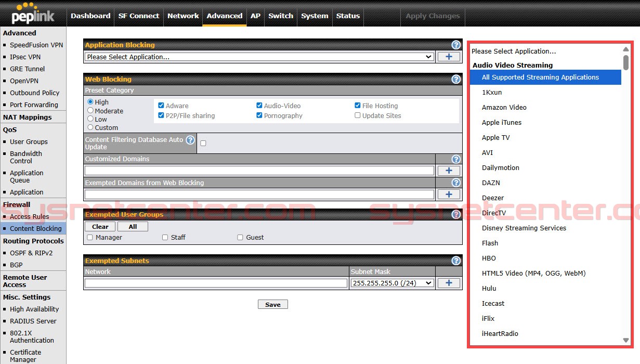Click the Customized Domains input field
This screenshot has height=364, width=640.
[x=259, y=171]
